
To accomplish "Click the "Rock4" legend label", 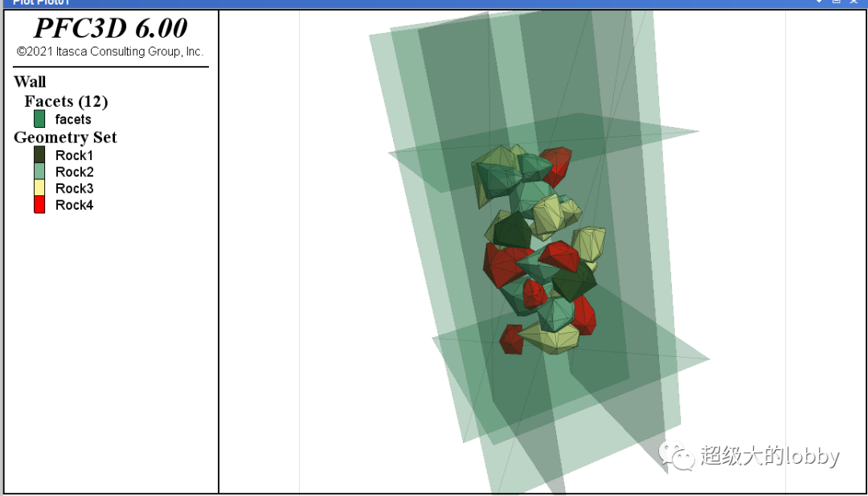I will pos(74,205).
